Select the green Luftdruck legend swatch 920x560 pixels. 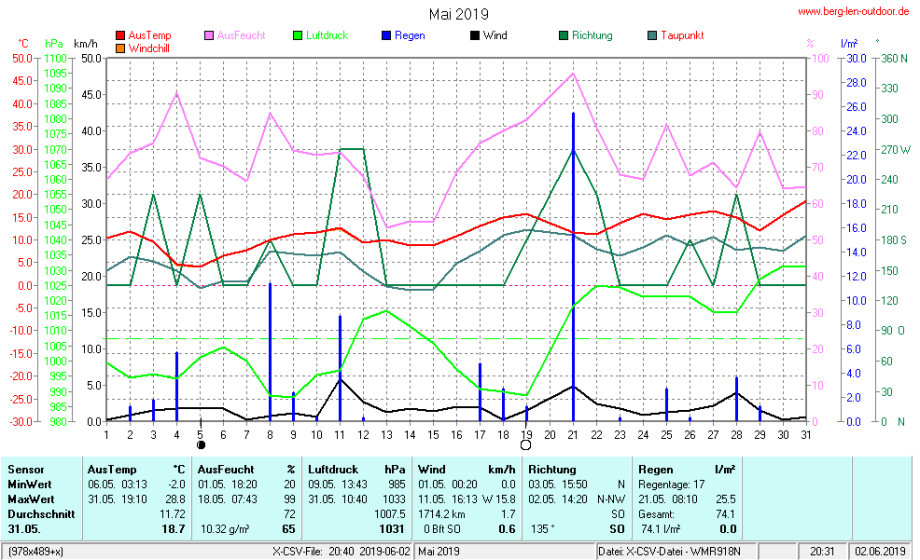click(297, 35)
